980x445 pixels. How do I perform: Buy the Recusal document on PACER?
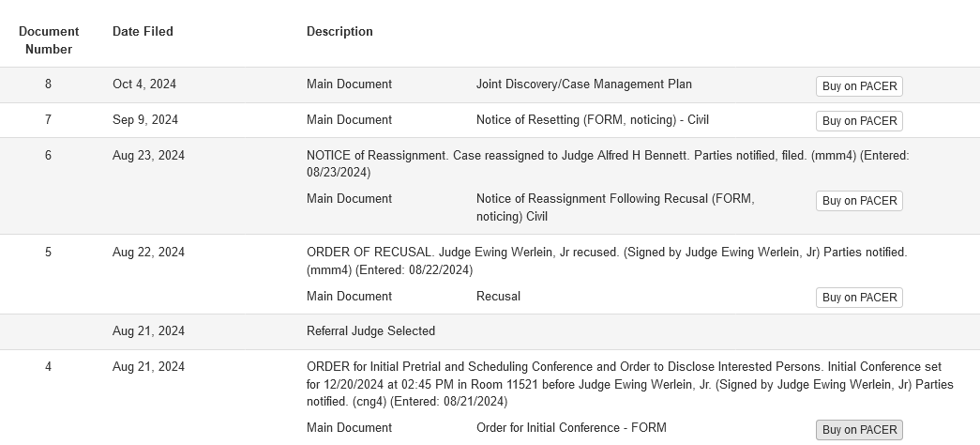(859, 298)
